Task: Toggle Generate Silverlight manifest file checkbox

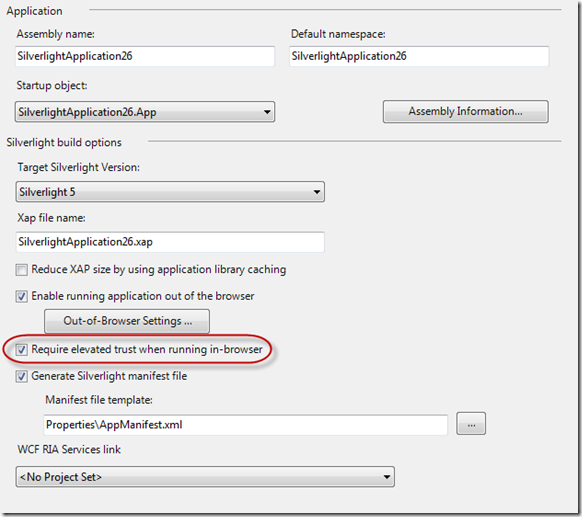Action: tap(22, 376)
